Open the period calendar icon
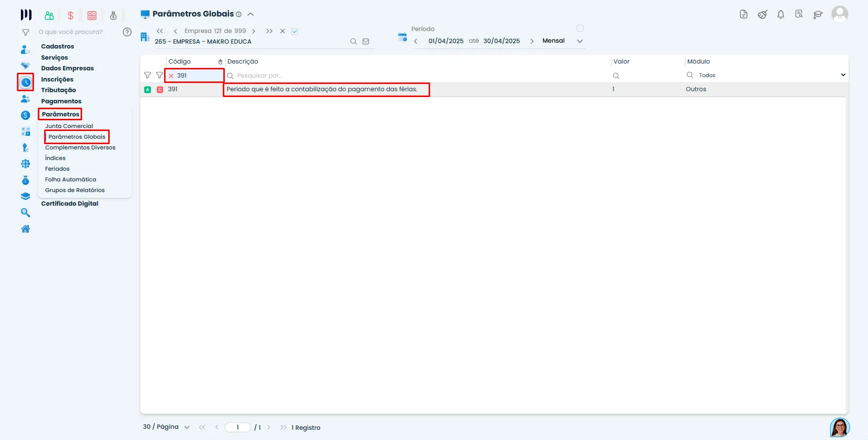This screenshot has height=440, width=868. 402,37
